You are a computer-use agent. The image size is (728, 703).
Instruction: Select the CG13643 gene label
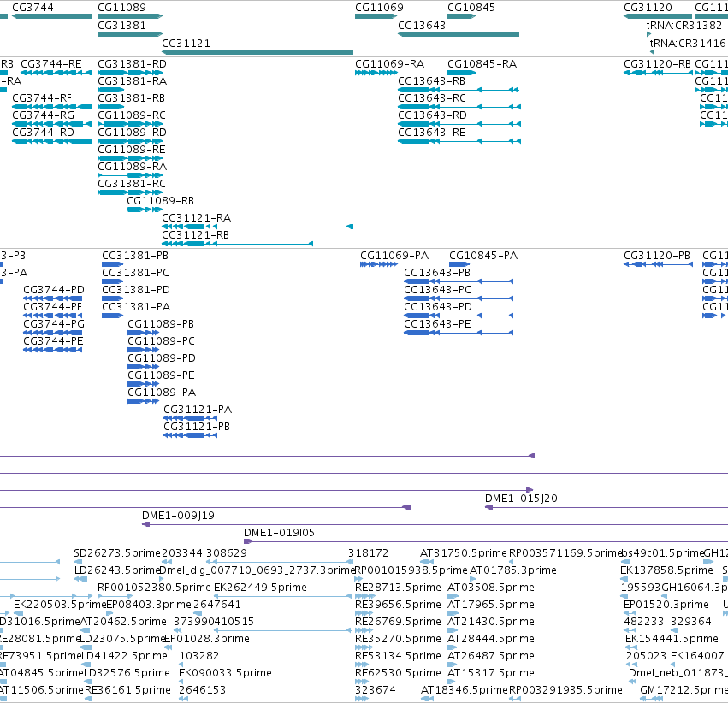click(422, 25)
